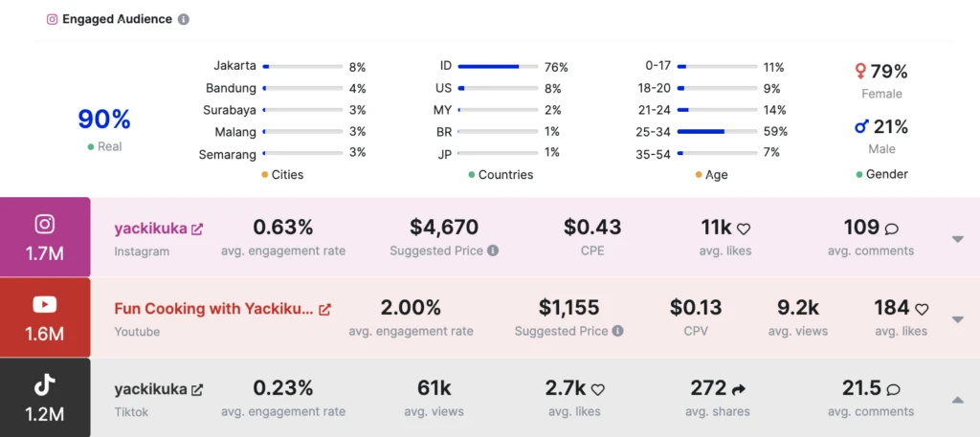
Task: Expand the YouTube row details arrow
Action: [957, 319]
